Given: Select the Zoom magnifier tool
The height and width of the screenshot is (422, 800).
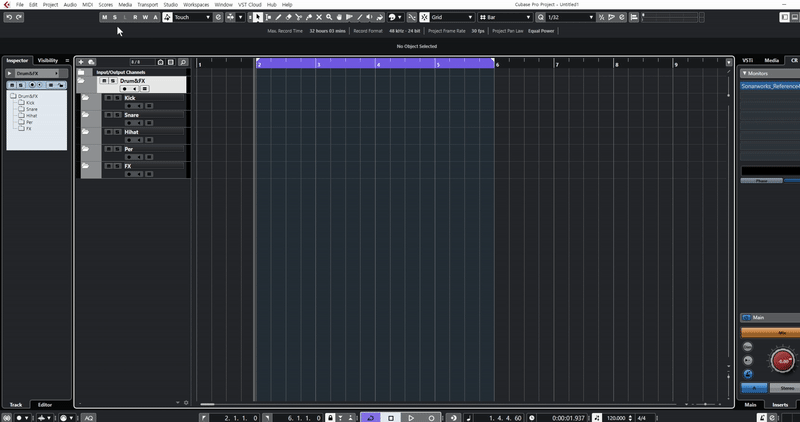Looking at the screenshot, I should [330, 17].
